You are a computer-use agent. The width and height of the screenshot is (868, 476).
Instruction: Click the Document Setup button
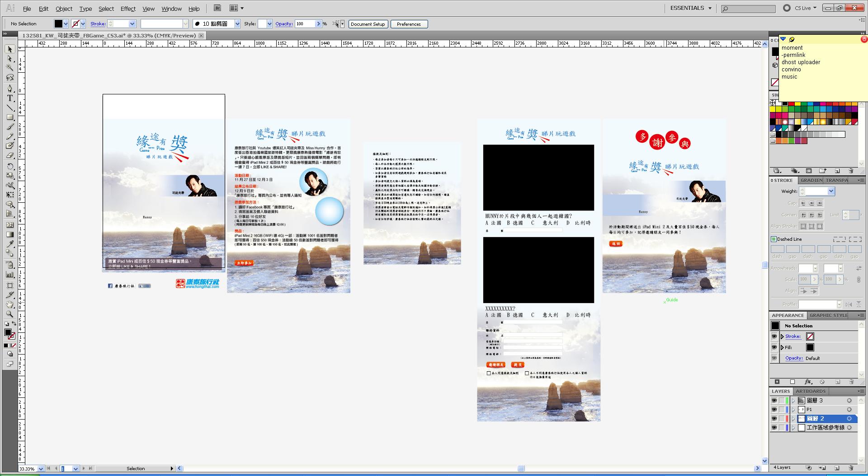368,24
